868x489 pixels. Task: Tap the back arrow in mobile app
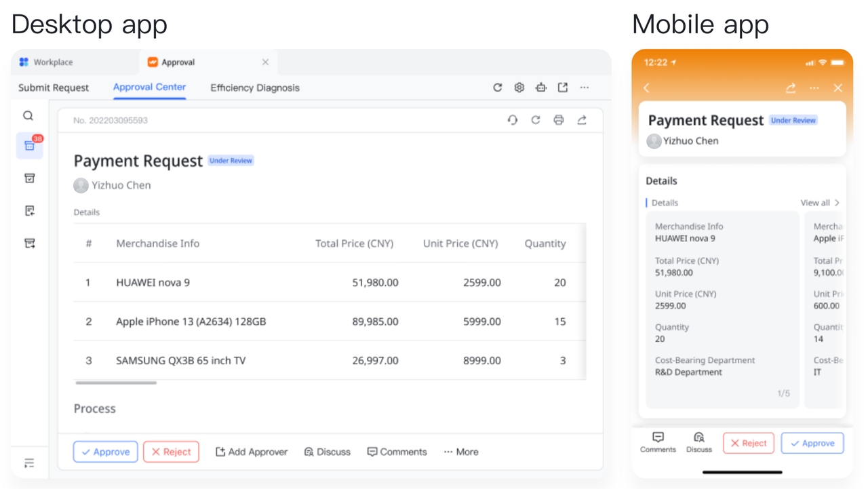pos(647,88)
